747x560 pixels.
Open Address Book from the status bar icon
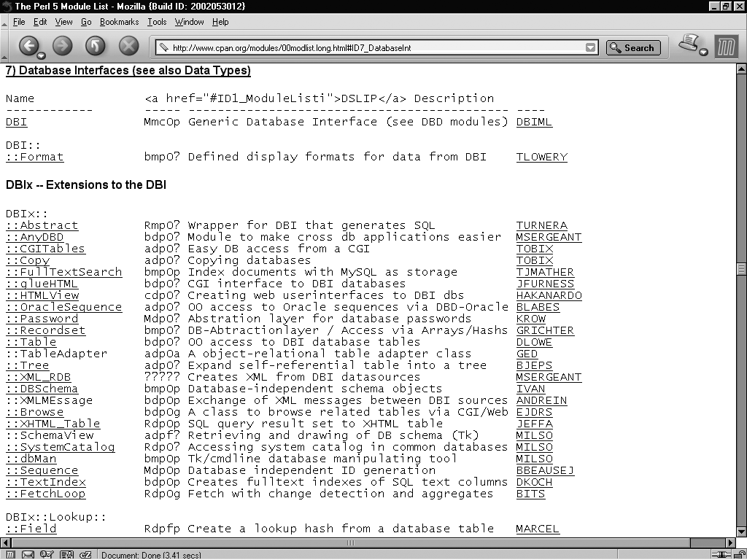point(66,555)
